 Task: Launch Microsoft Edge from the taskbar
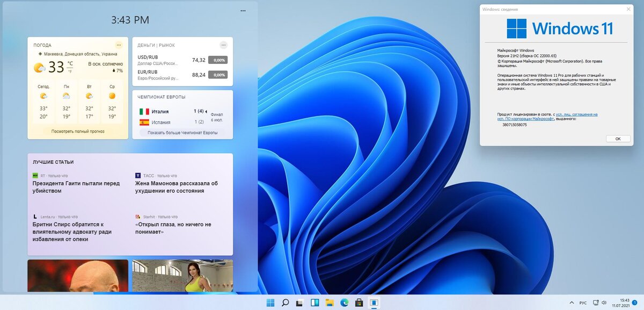[x=345, y=302]
